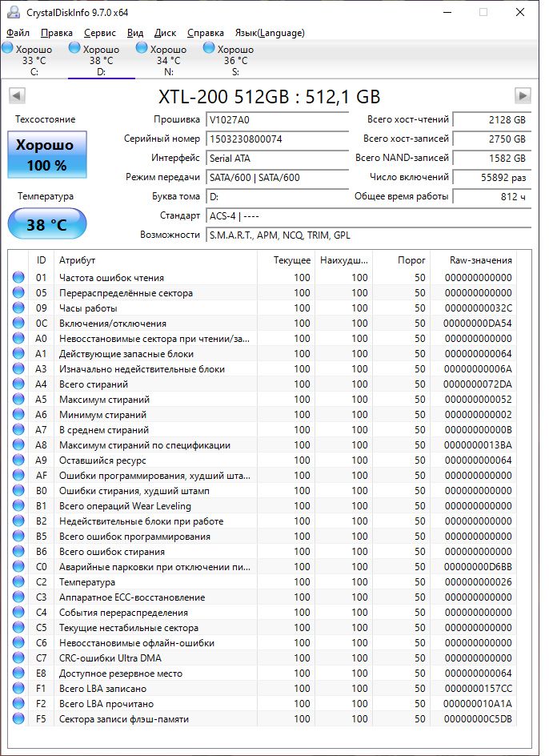The width and height of the screenshot is (549, 756).
Task: Click the Raw-значения column header
Action: click(x=473, y=259)
